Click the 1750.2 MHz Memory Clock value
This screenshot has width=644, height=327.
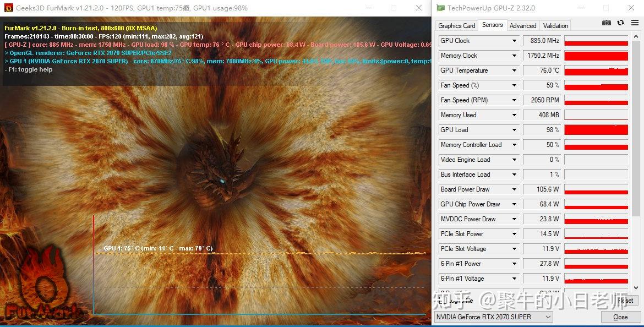[542, 56]
